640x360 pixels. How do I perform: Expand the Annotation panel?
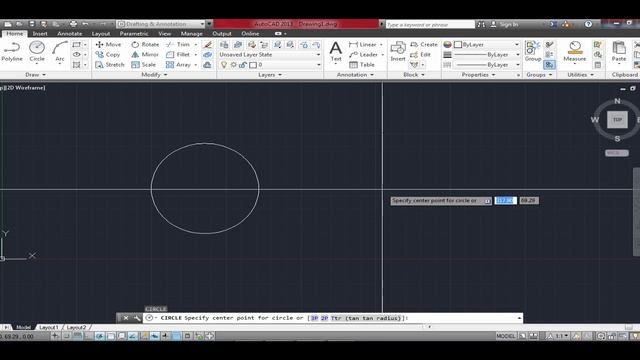point(355,75)
